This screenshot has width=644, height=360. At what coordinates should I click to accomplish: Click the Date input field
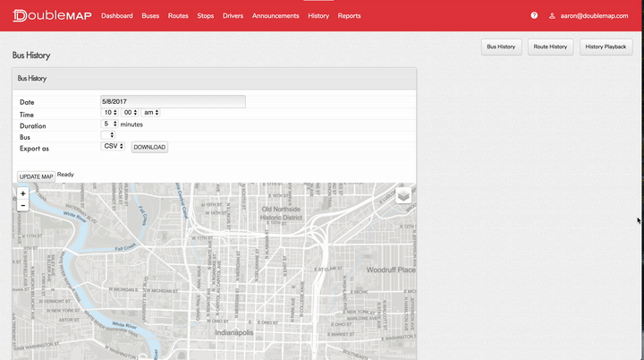(x=173, y=102)
